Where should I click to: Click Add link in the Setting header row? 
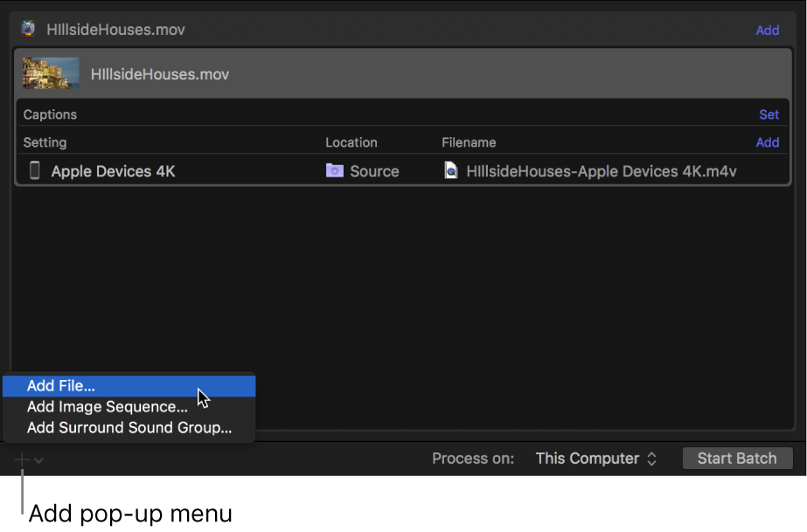click(767, 142)
